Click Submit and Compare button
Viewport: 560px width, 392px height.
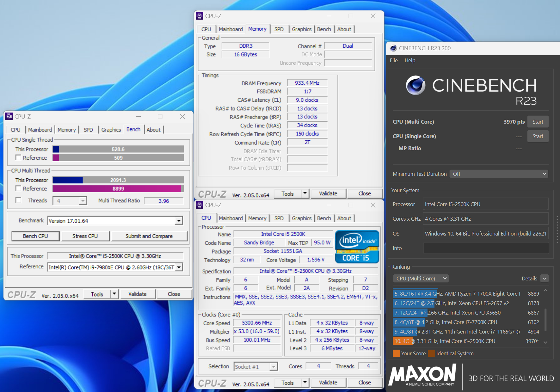[x=149, y=236]
